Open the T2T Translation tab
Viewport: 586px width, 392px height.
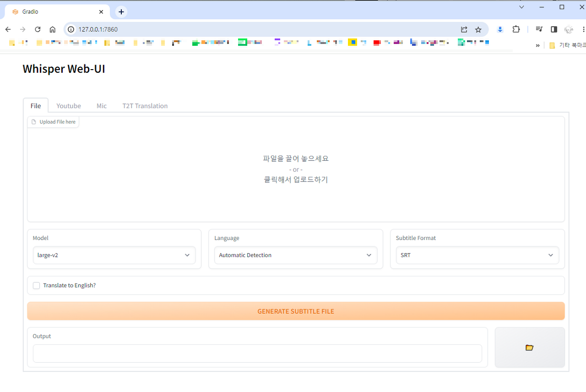pos(145,105)
